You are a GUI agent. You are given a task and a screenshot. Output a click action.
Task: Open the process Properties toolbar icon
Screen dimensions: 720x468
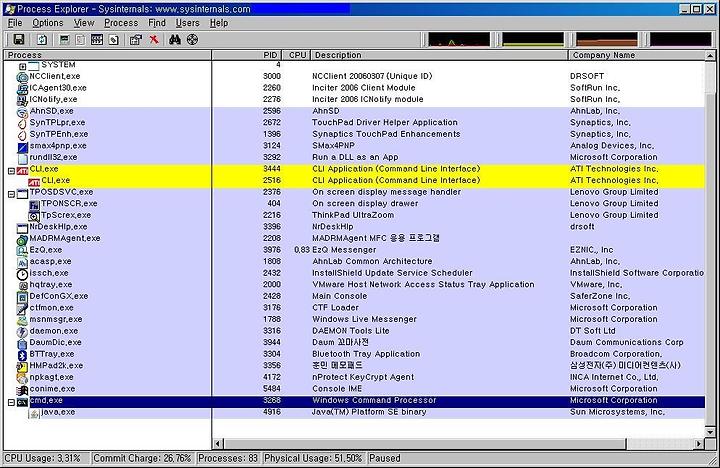[135, 39]
